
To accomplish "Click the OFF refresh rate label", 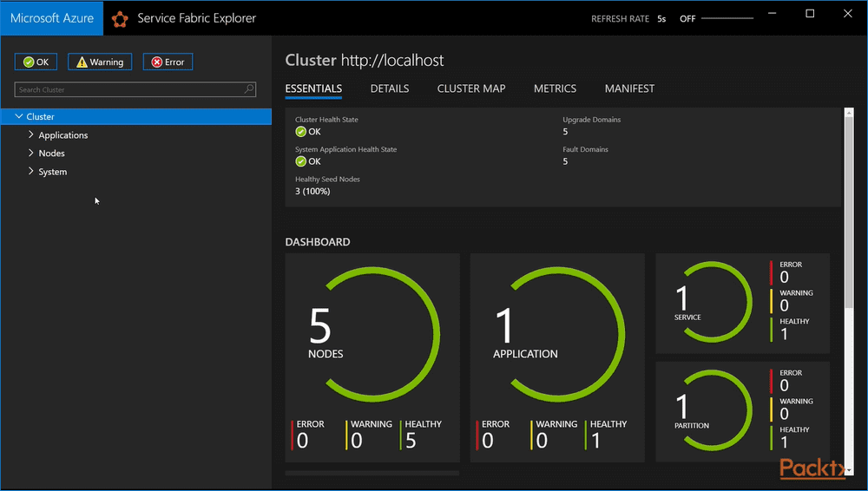I will (687, 19).
